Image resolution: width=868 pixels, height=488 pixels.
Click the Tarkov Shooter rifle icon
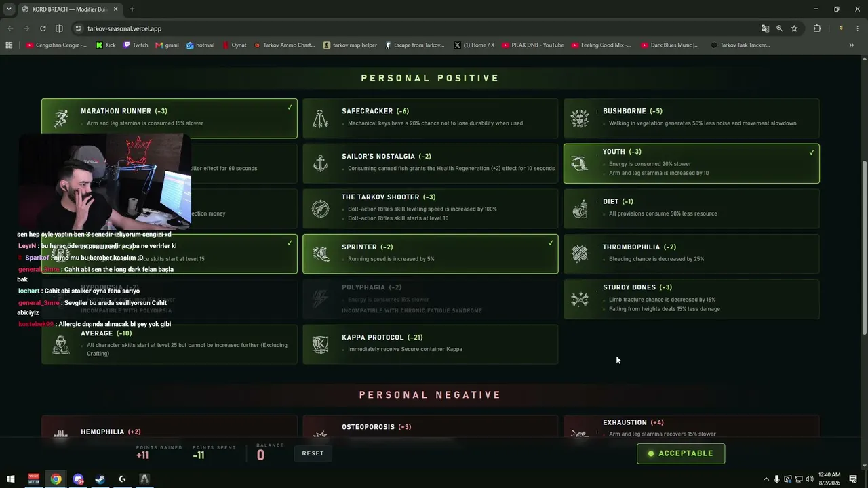point(320,209)
